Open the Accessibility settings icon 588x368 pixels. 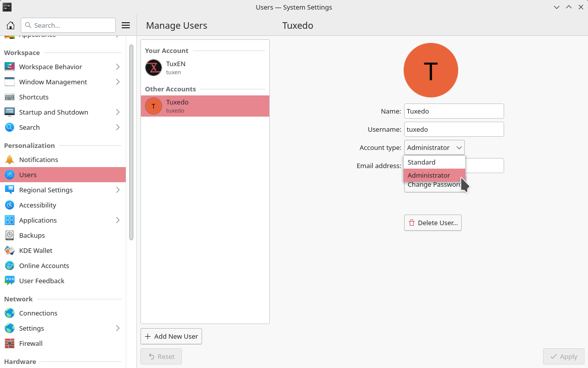[10, 205]
